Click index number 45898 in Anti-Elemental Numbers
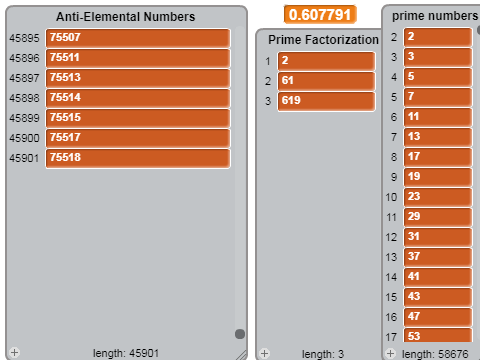Viewport: 480px width, 360px height. coord(24,98)
